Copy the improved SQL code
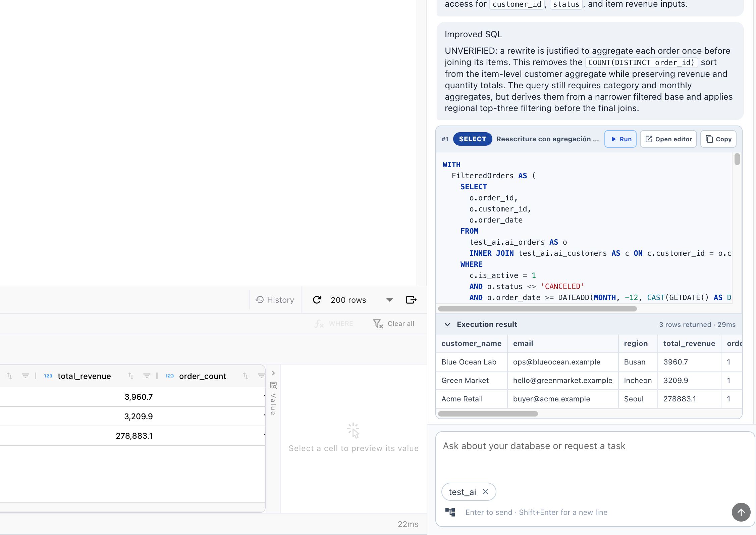 pos(718,139)
